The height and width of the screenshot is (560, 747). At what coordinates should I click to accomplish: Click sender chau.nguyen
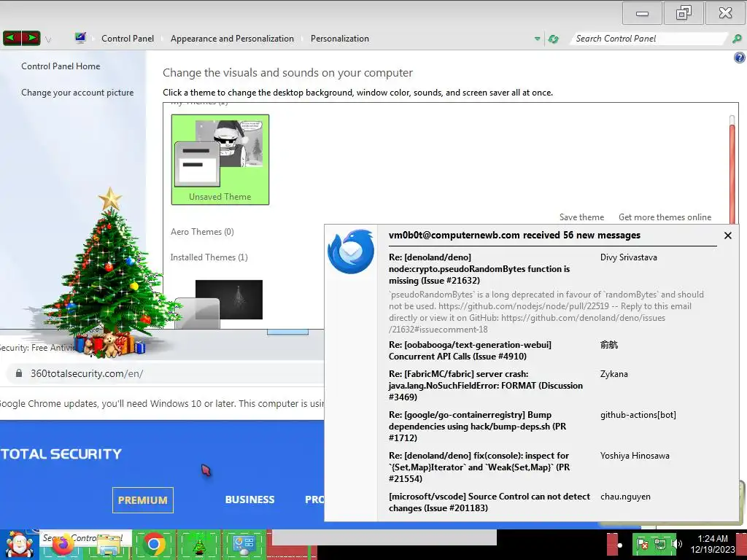(x=625, y=497)
